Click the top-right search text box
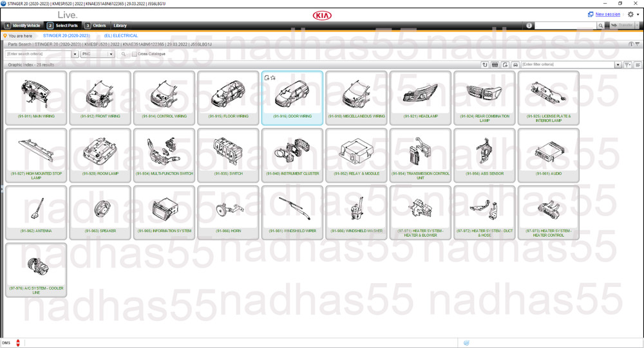The width and height of the screenshot is (644, 348). click(565, 26)
